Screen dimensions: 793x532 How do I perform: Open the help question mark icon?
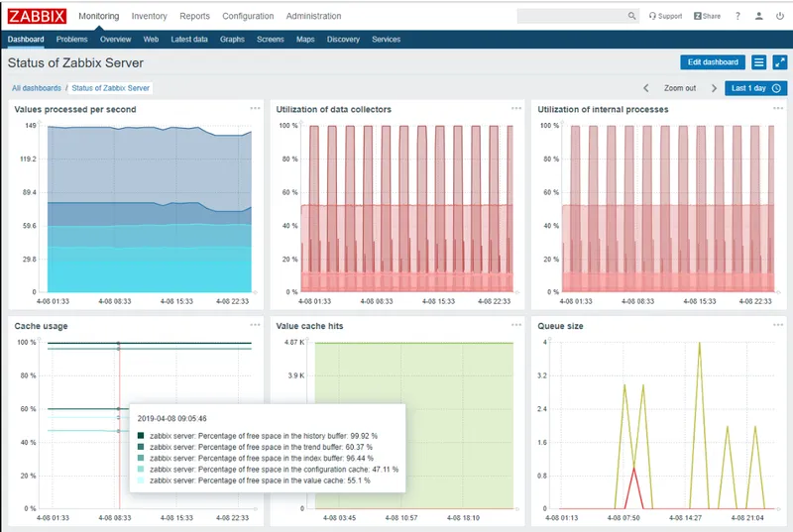[737, 16]
